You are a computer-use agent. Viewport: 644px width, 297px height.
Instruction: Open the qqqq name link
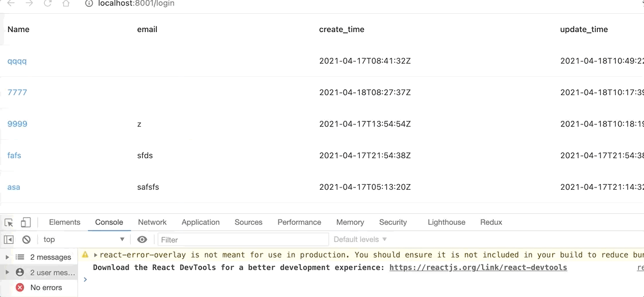tap(17, 61)
